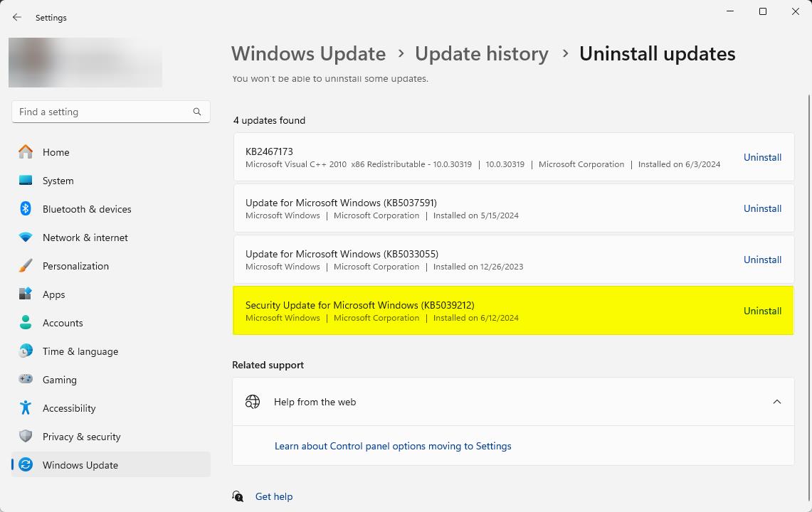The height and width of the screenshot is (512, 812).
Task: Open the Apps settings page
Action: coord(53,294)
